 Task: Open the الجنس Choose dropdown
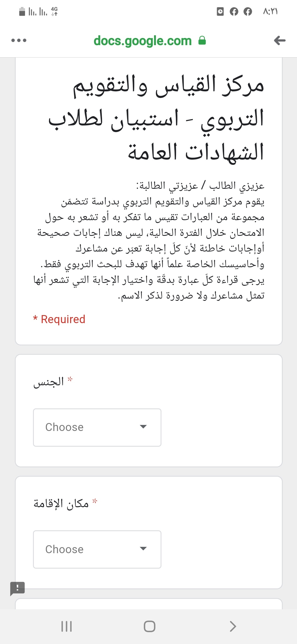point(97,427)
